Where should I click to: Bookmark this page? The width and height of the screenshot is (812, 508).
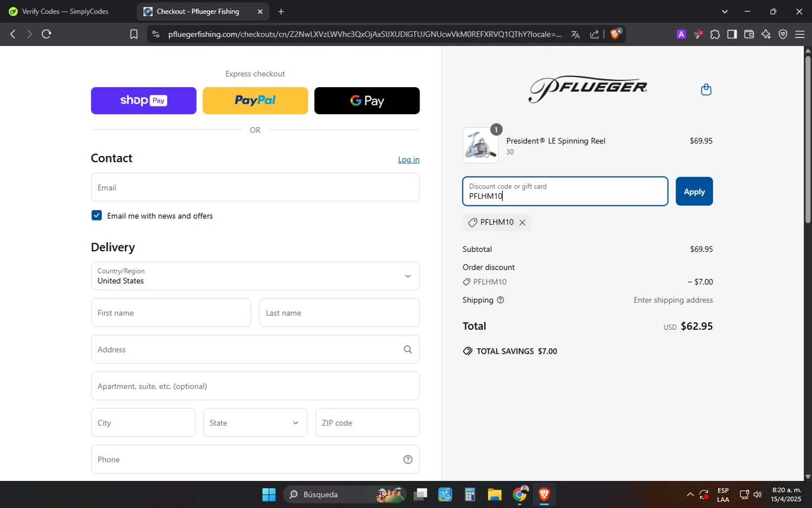[134, 34]
